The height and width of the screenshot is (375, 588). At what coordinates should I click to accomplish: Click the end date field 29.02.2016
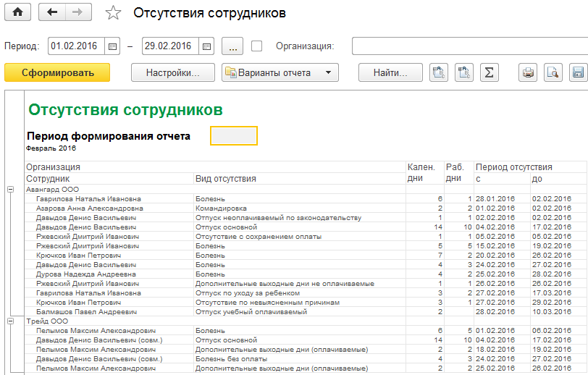pos(170,46)
